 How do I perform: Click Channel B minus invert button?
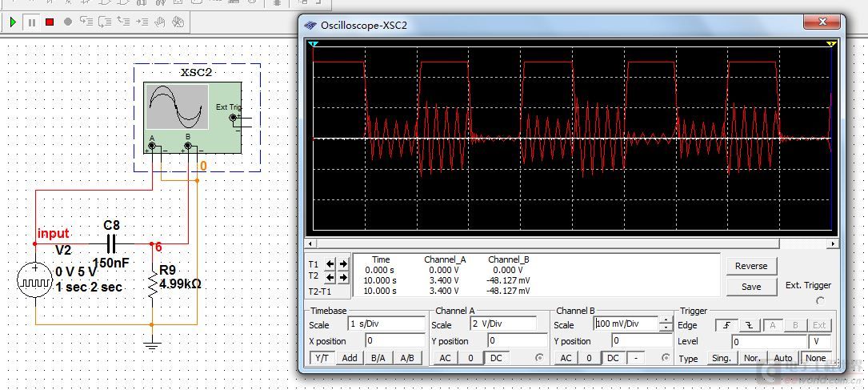tap(635, 358)
